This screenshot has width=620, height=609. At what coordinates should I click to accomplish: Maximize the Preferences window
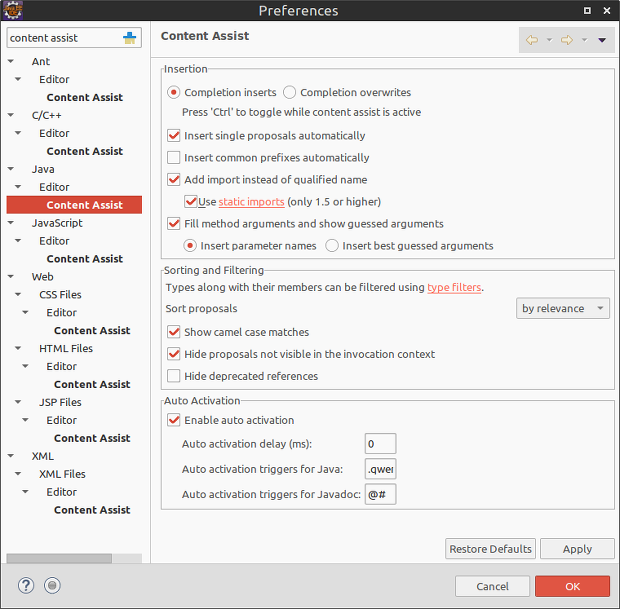[x=587, y=11]
